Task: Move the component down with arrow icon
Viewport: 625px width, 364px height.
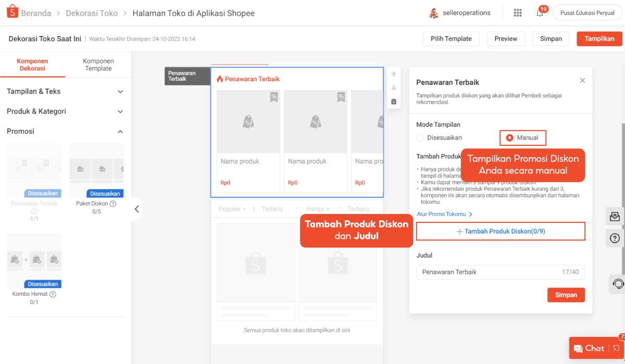Action: (x=394, y=88)
